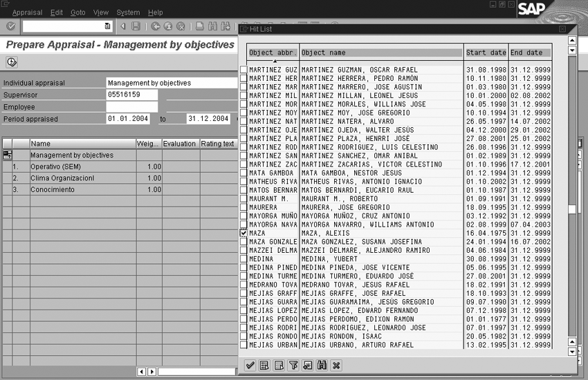Screen dimensions: 588x380
Task: Click the X cancel icon in Hit List toolbar
Action: pyautogui.click(x=336, y=365)
